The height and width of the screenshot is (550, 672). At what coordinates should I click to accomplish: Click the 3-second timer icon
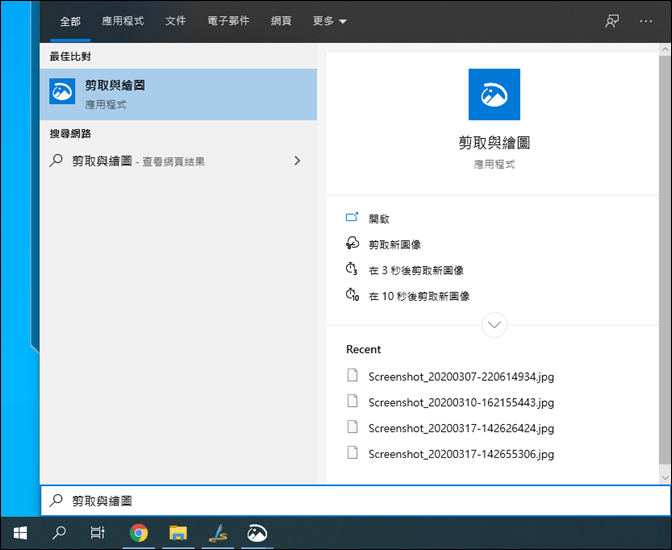tap(352, 269)
